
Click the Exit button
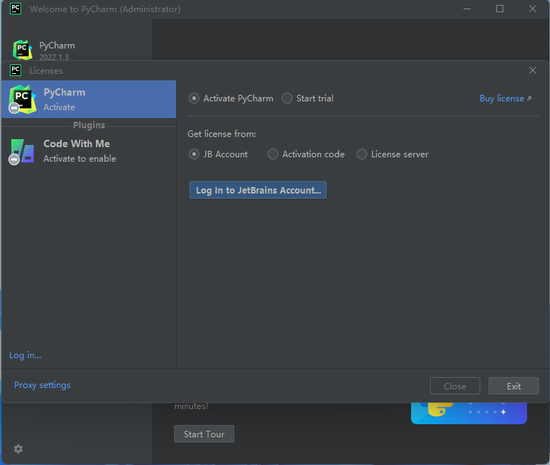[x=514, y=386]
